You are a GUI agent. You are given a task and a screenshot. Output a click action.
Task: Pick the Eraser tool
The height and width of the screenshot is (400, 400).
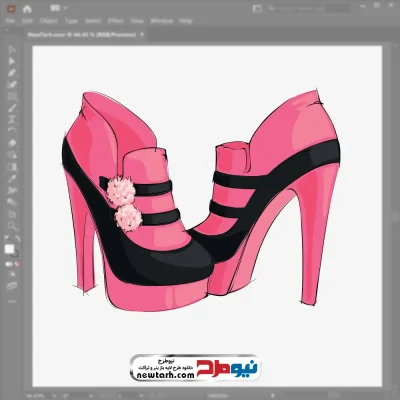pyautogui.click(x=12, y=143)
